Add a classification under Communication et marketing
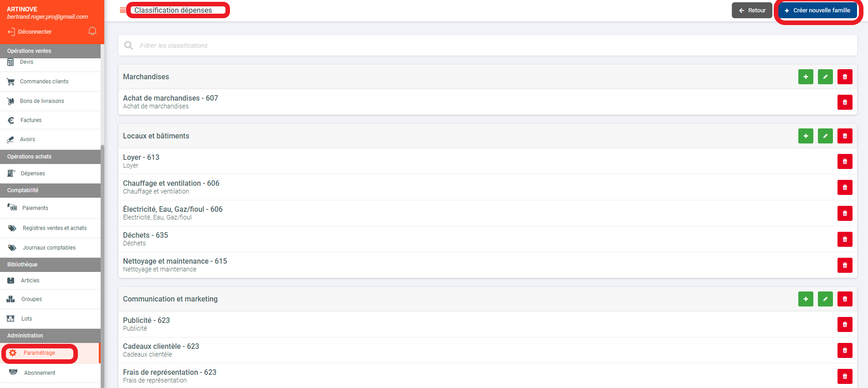The width and height of the screenshot is (868, 388). tap(806, 299)
